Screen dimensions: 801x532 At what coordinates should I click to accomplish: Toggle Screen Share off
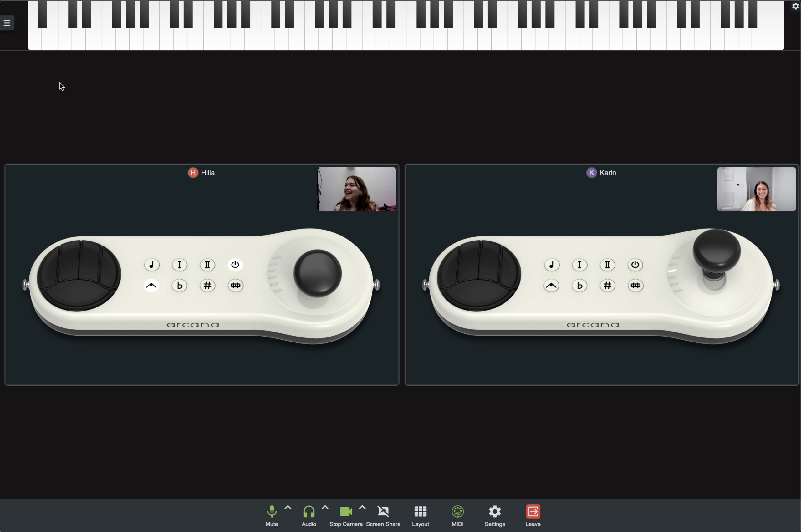pyautogui.click(x=383, y=512)
